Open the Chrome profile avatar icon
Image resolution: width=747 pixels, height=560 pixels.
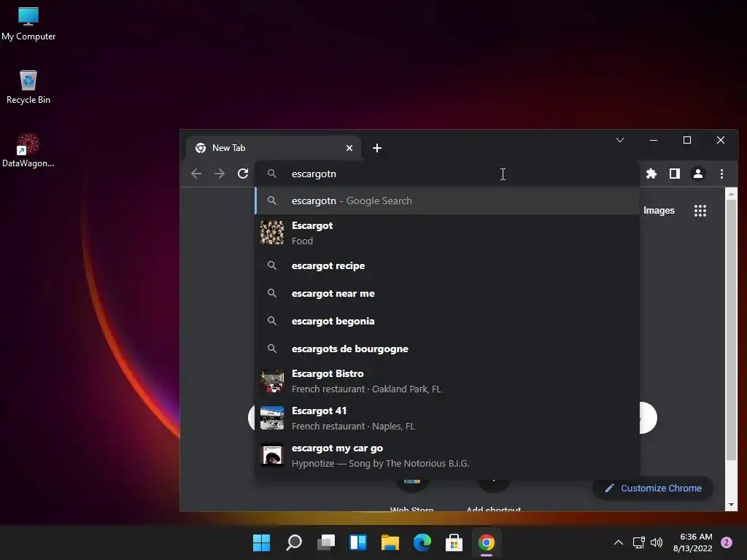pos(698,174)
